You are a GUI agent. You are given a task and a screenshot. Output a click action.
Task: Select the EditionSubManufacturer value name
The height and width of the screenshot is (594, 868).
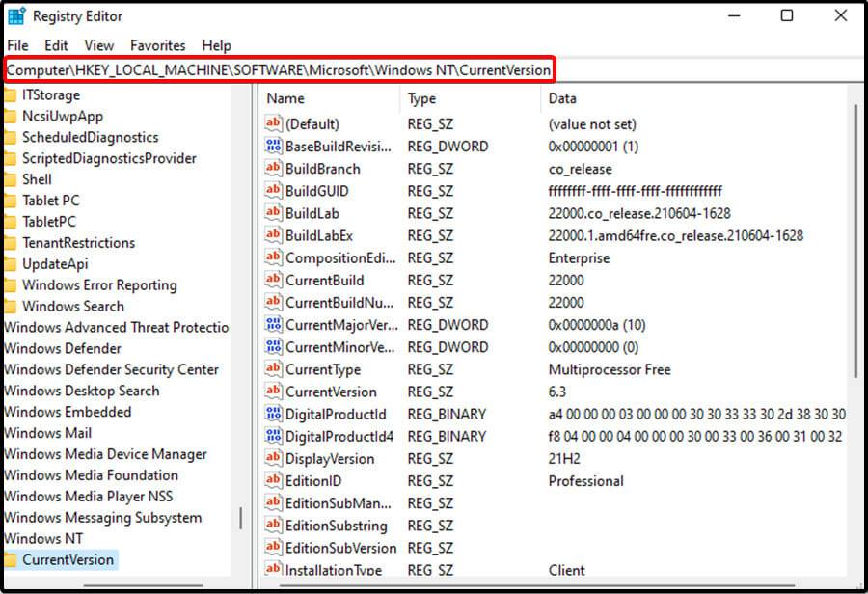click(x=339, y=503)
